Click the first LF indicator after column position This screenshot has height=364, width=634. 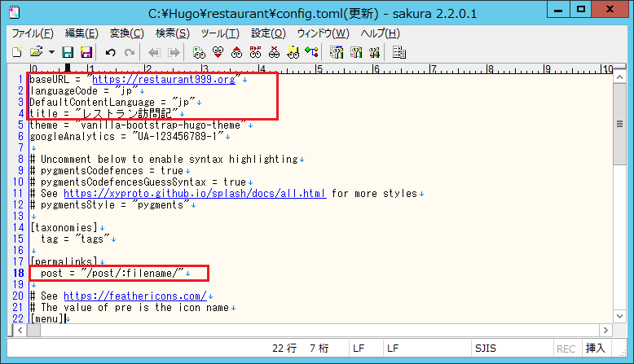tap(359, 349)
